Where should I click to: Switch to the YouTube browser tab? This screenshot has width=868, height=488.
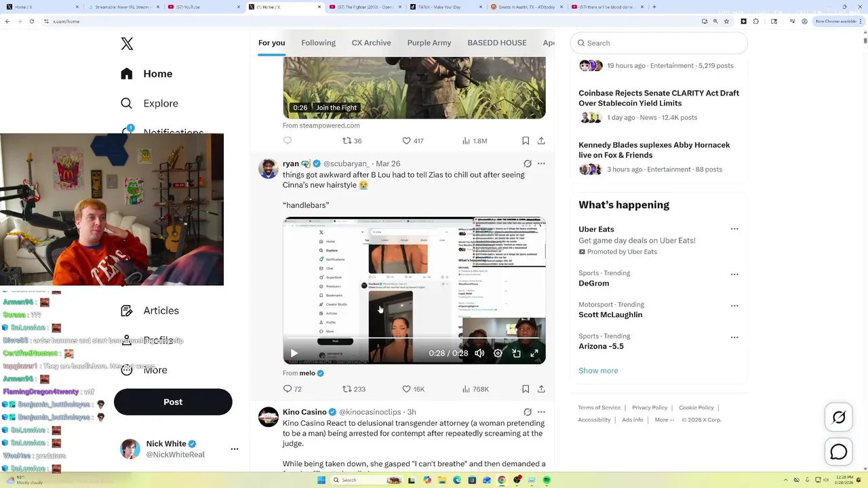(x=203, y=7)
